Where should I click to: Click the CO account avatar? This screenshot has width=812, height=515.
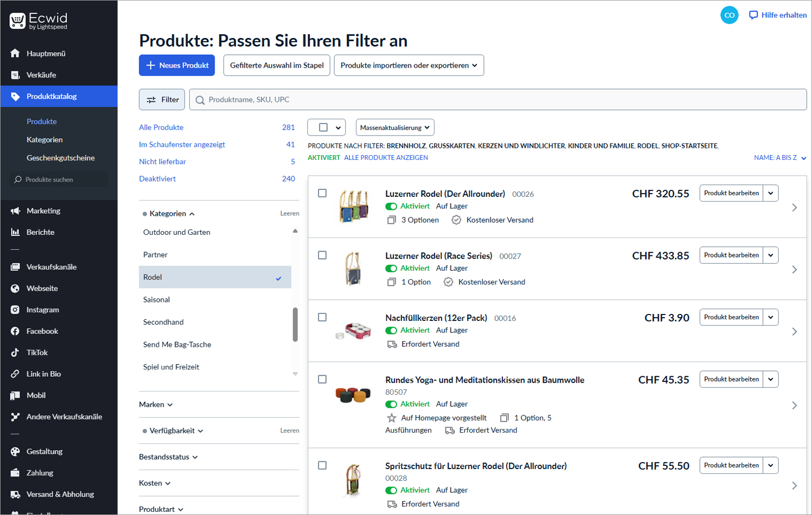pyautogui.click(x=729, y=15)
